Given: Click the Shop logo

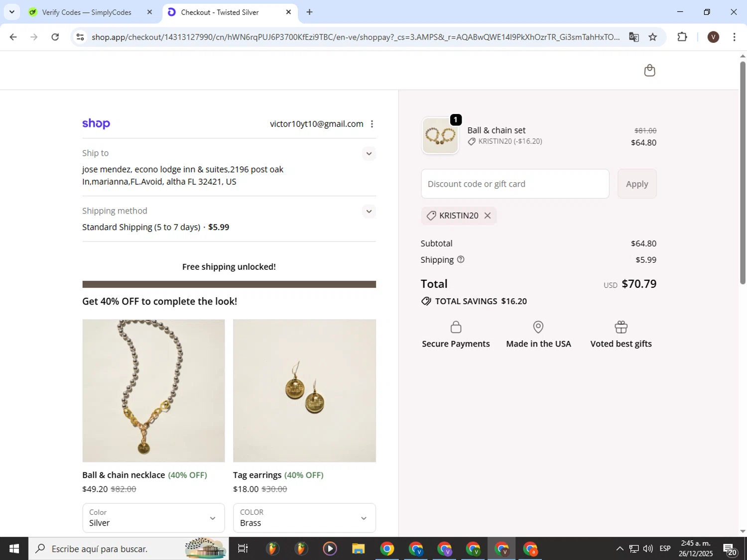Looking at the screenshot, I should pyautogui.click(x=96, y=123).
